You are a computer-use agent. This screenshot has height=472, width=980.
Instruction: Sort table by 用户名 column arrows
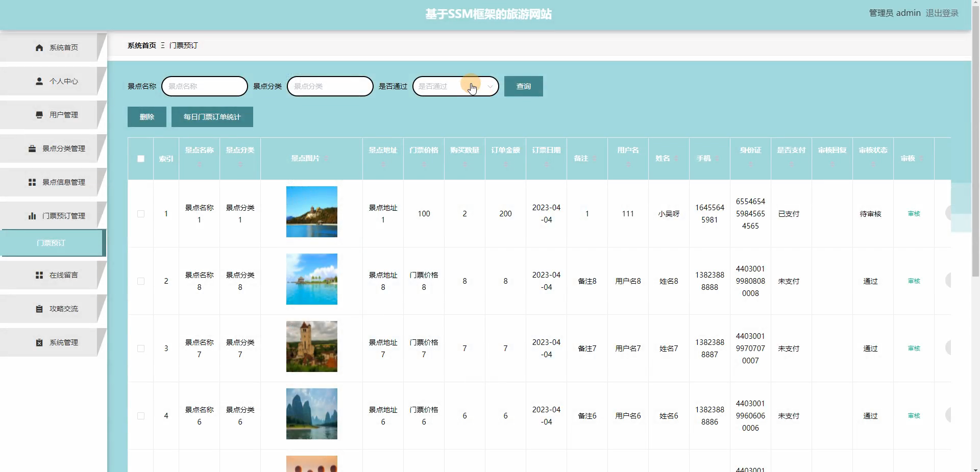coord(628,164)
